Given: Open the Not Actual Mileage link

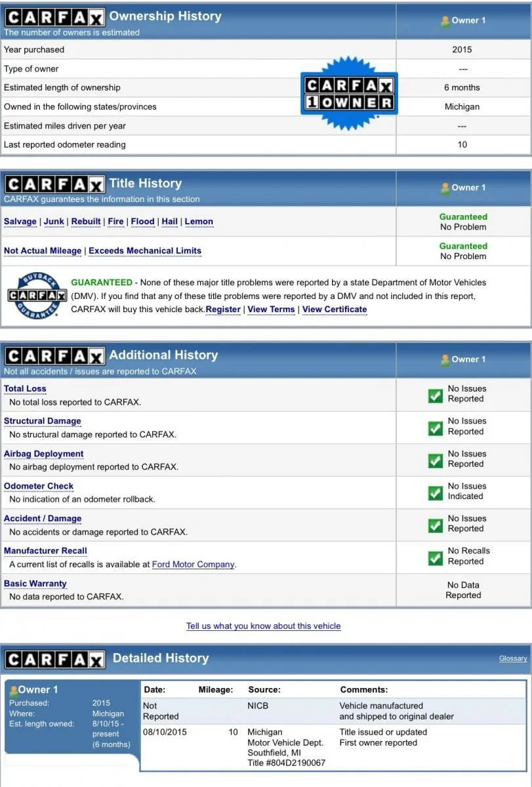Looking at the screenshot, I should click(43, 251).
